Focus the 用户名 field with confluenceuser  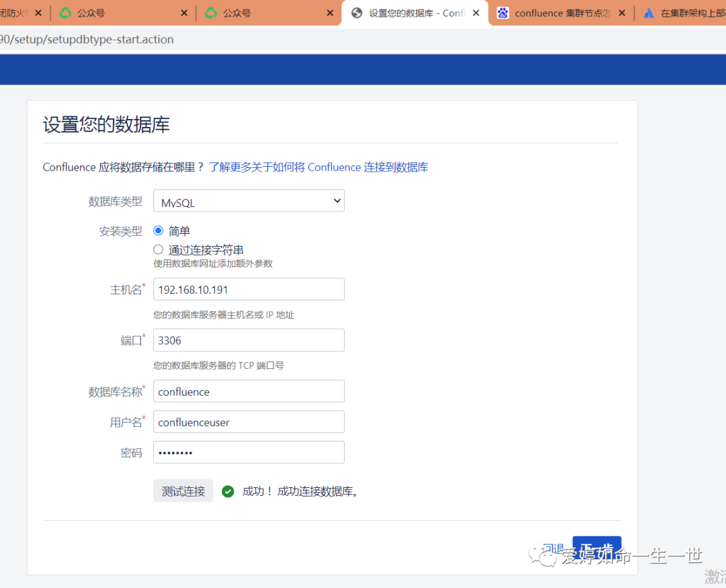[249, 422]
